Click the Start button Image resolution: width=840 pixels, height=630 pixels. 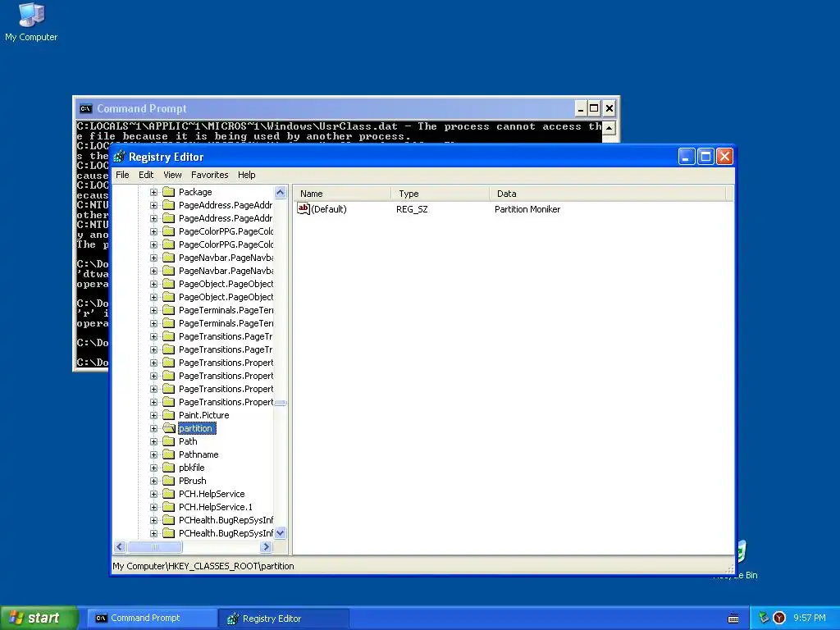pos(39,618)
